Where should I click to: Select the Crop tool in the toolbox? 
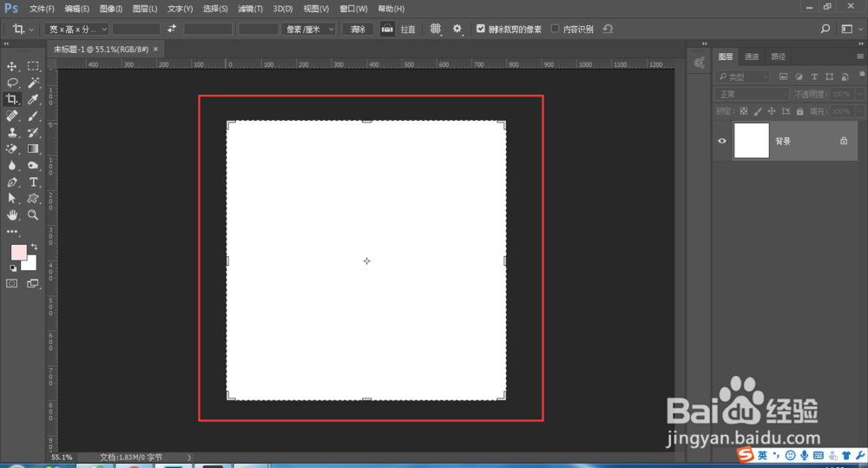click(x=11, y=99)
